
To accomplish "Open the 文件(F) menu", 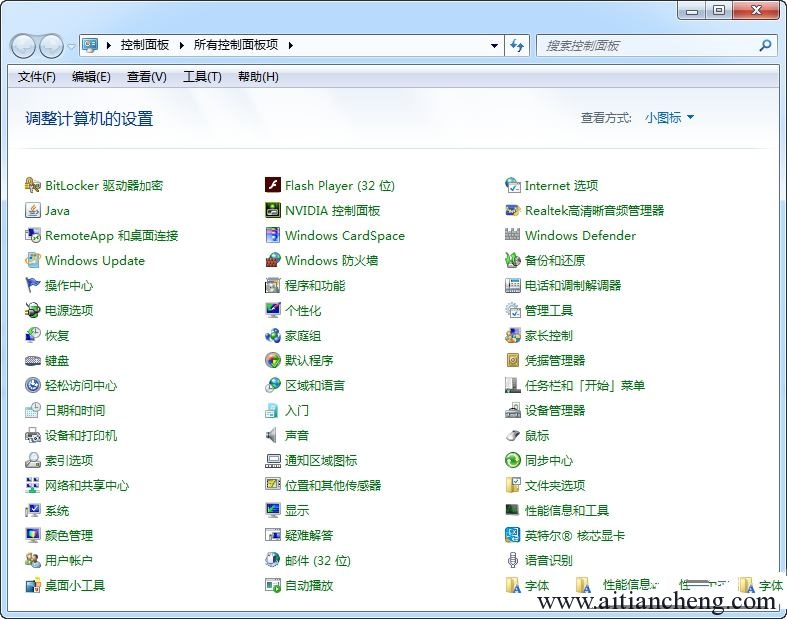I will [x=37, y=77].
